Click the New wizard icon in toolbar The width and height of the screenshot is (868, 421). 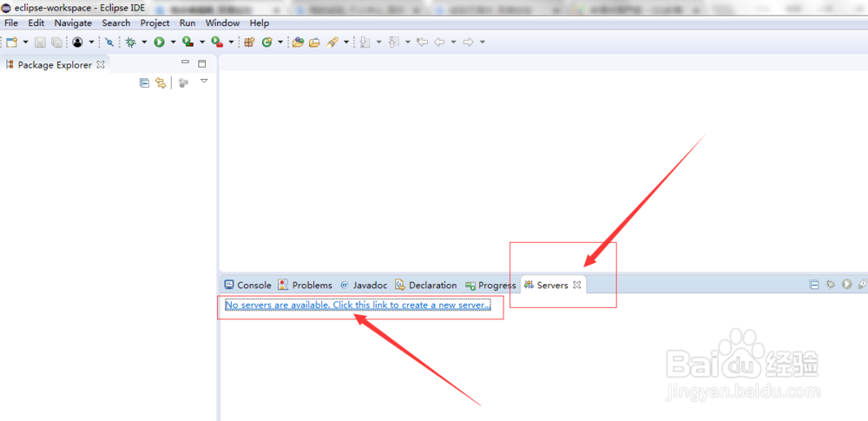(x=11, y=42)
